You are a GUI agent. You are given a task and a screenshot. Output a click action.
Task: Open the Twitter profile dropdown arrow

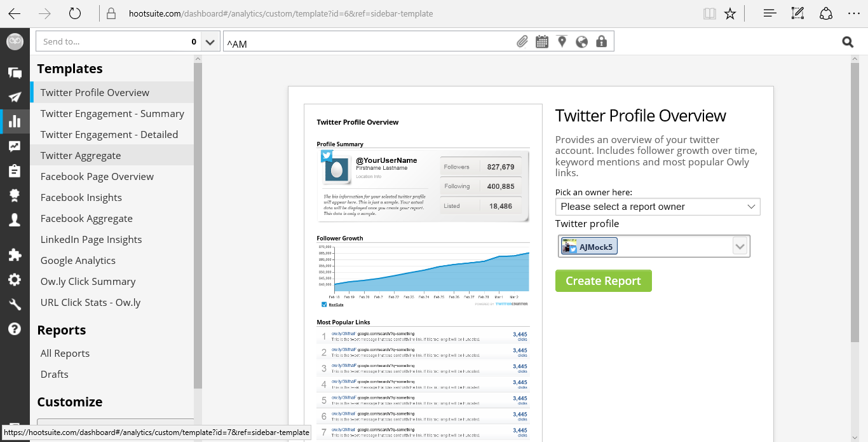[x=740, y=246]
